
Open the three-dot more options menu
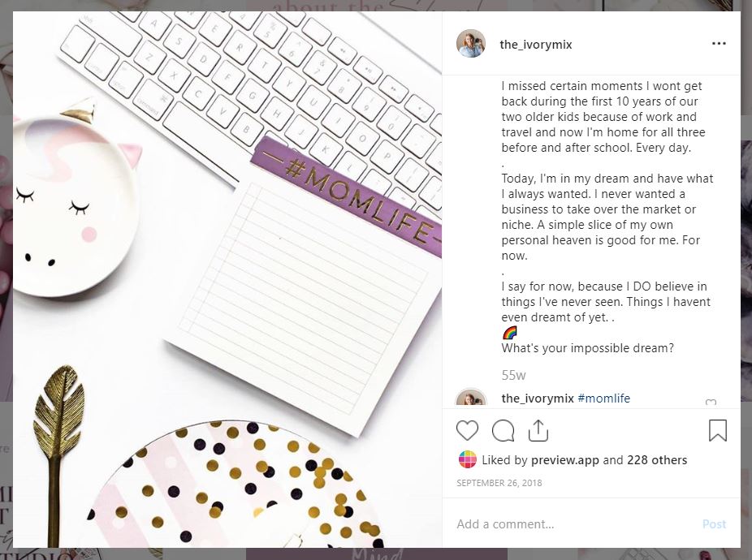point(719,44)
